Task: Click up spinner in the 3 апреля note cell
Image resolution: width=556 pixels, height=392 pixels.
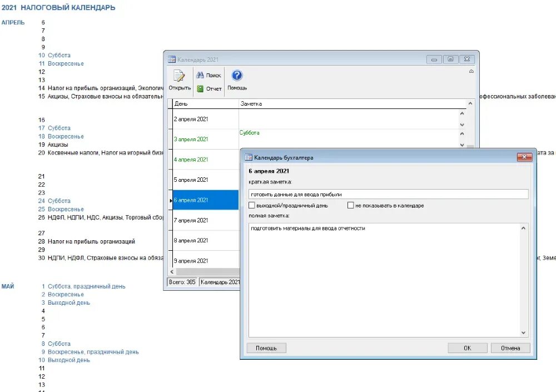Action: point(462,134)
